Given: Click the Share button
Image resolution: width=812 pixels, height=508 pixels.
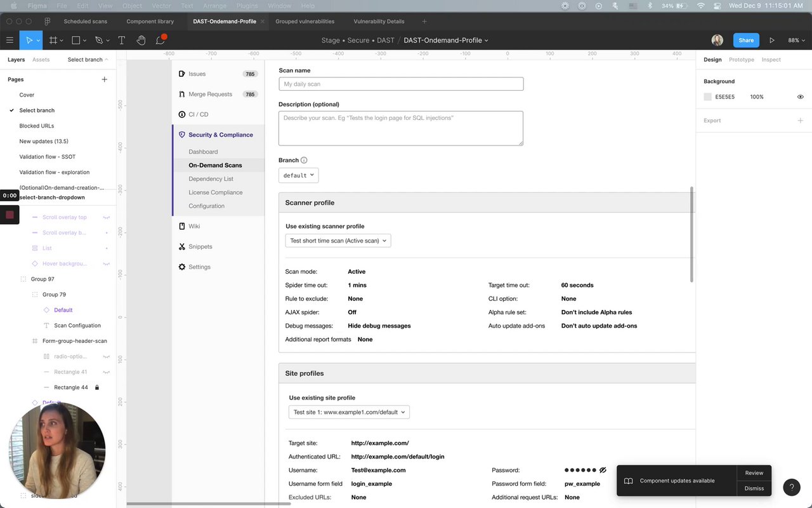Looking at the screenshot, I should [746, 40].
